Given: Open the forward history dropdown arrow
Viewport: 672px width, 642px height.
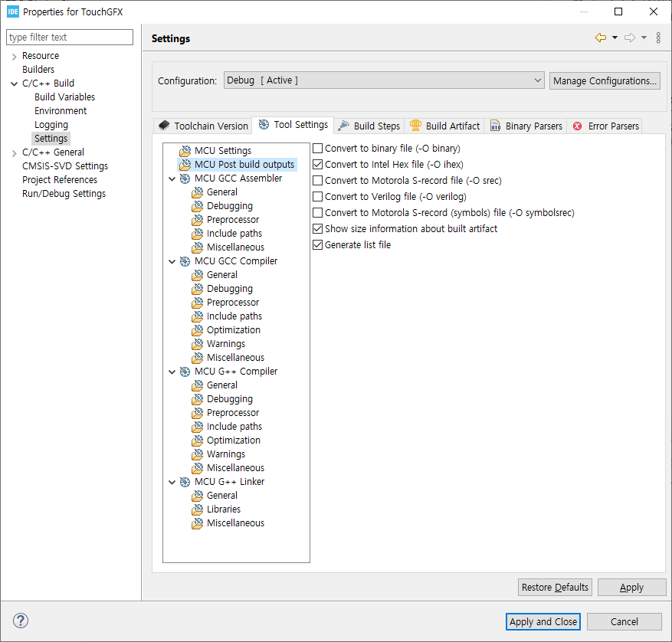Looking at the screenshot, I should pos(644,38).
